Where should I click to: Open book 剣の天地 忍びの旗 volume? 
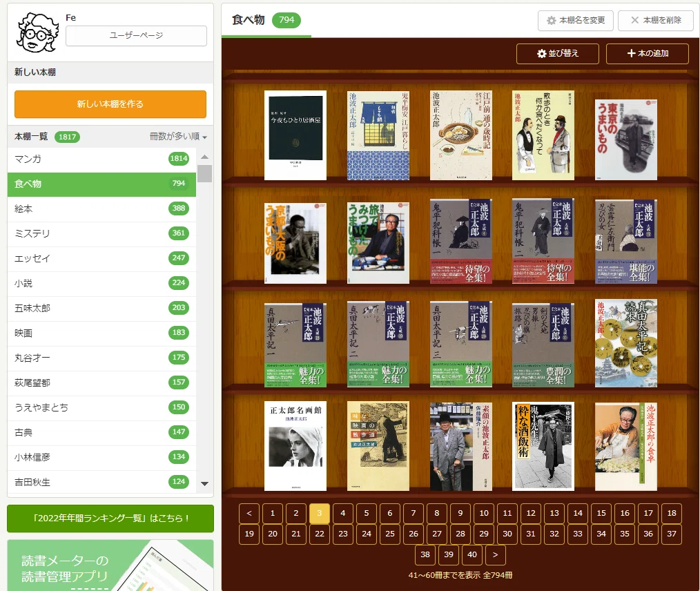pos(543,345)
